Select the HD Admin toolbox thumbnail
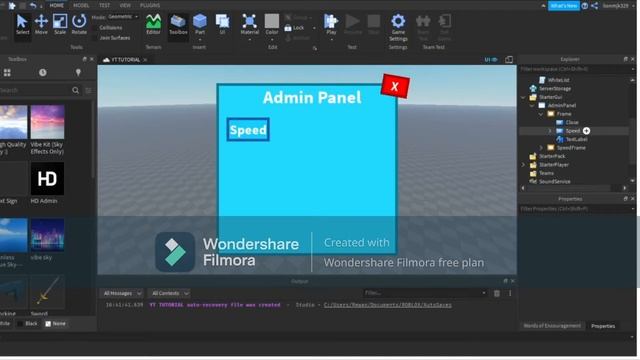640x360 pixels. coord(47,179)
